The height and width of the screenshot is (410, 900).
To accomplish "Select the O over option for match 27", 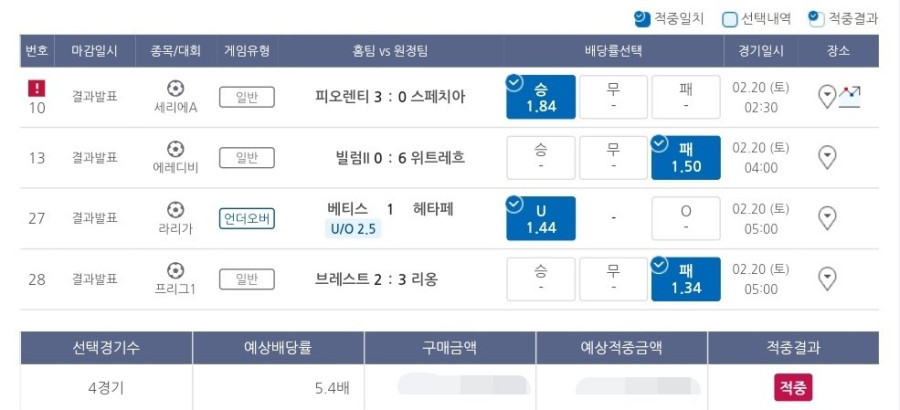I will click(x=686, y=218).
